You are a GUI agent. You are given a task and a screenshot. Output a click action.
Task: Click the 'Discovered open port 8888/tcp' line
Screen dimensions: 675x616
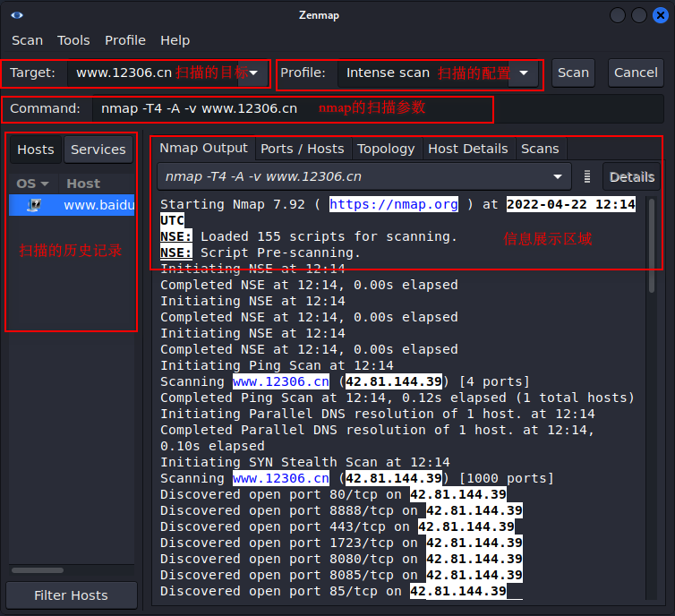[x=341, y=510]
